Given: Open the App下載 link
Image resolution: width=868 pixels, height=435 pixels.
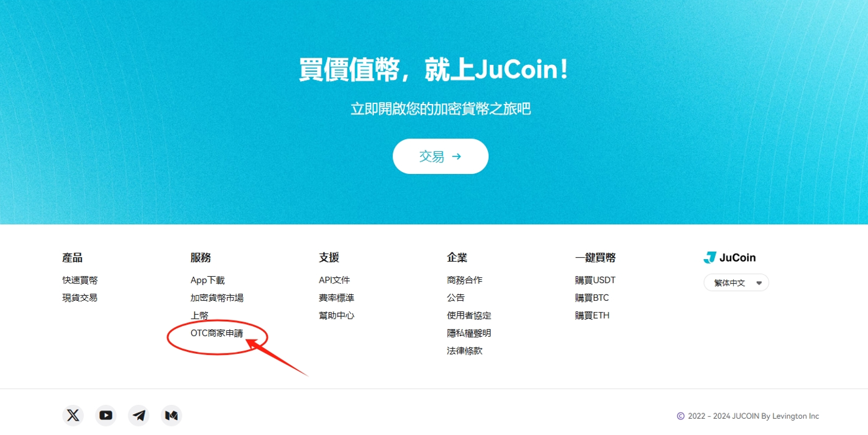Looking at the screenshot, I should (x=207, y=280).
